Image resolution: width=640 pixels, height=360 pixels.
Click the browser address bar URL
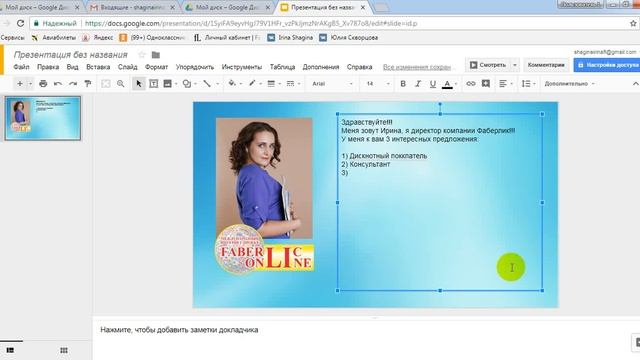[x=251, y=24]
